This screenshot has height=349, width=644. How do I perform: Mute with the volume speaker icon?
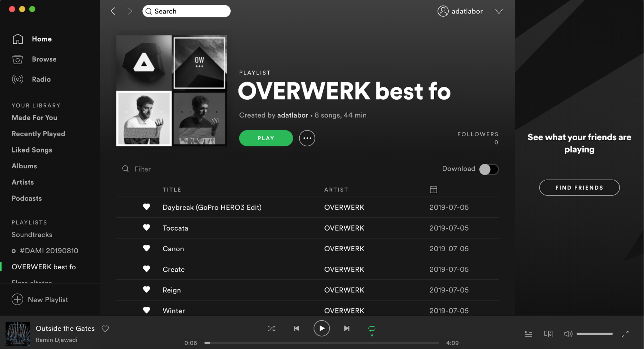click(568, 334)
